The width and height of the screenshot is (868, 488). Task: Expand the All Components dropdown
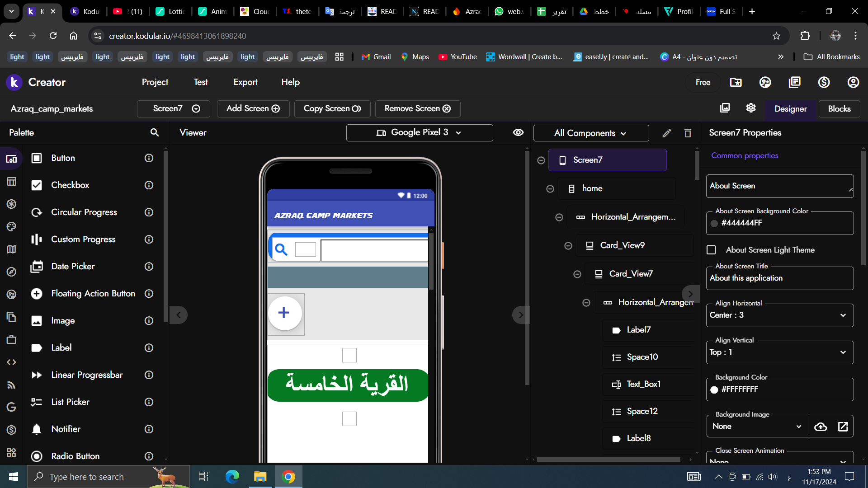click(590, 133)
